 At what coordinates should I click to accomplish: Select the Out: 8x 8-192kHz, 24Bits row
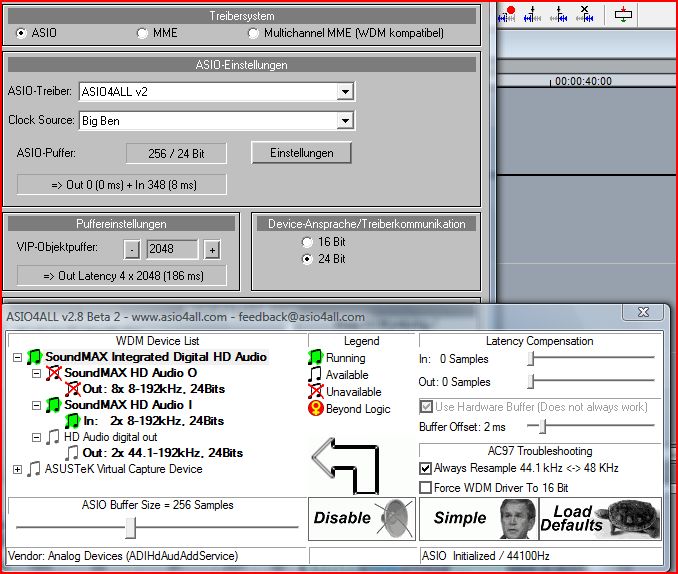click(x=154, y=389)
